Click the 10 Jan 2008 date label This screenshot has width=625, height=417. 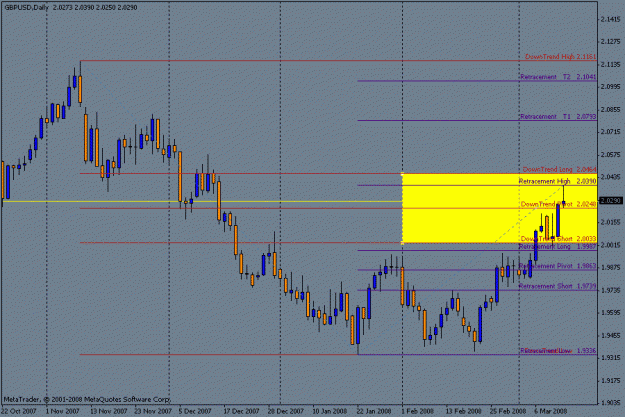[x=330, y=411]
